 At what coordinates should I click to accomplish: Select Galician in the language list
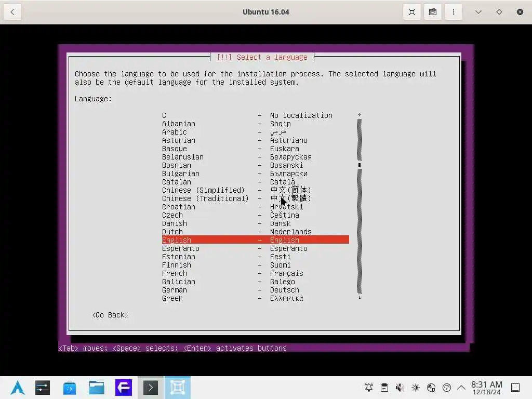(255, 282)
